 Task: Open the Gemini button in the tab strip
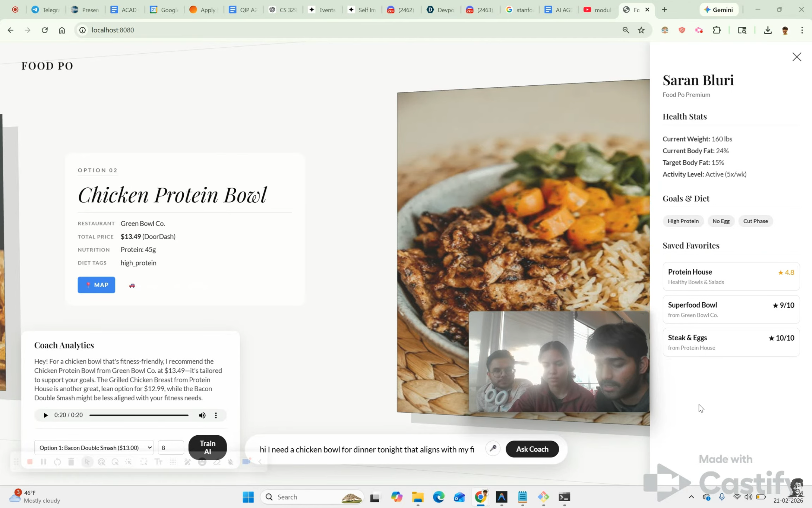coord(719,10)
